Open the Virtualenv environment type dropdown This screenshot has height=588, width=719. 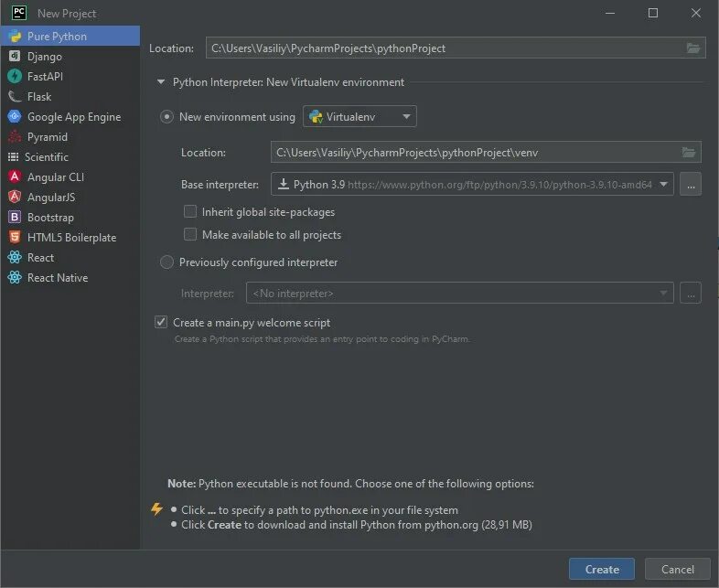click(x=359, y=116)
